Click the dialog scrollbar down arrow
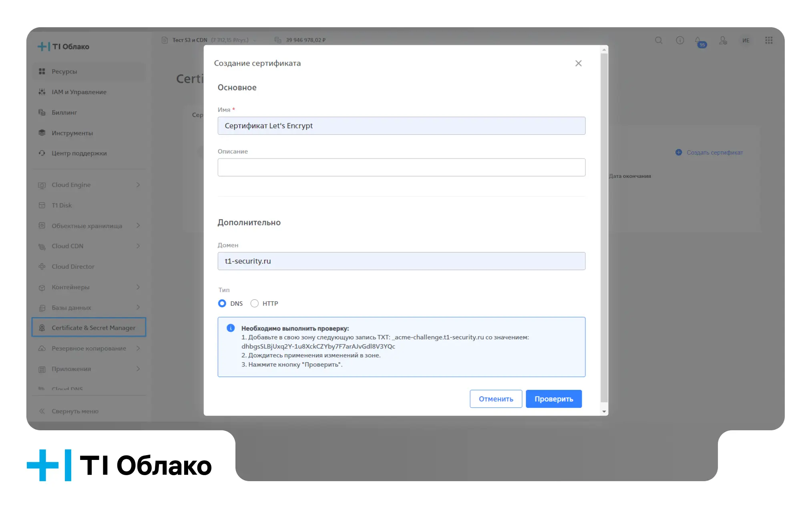This screenshot has height=508, width=812. pos(604,411)
